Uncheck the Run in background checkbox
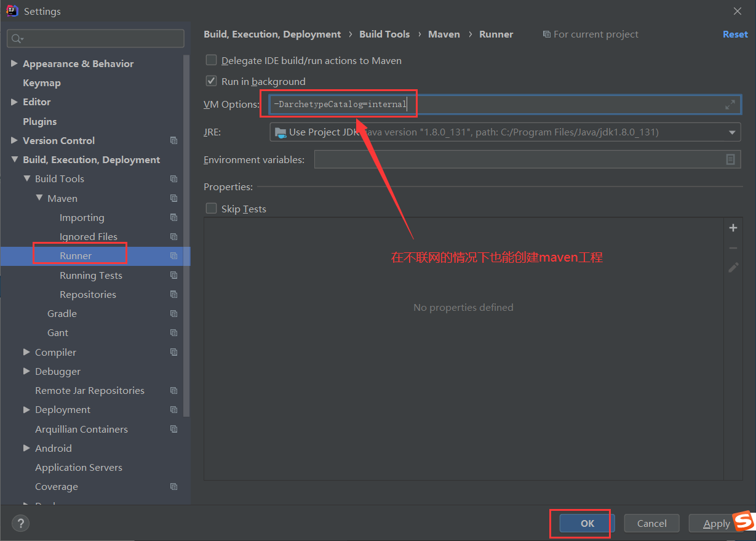 [212, 81]
